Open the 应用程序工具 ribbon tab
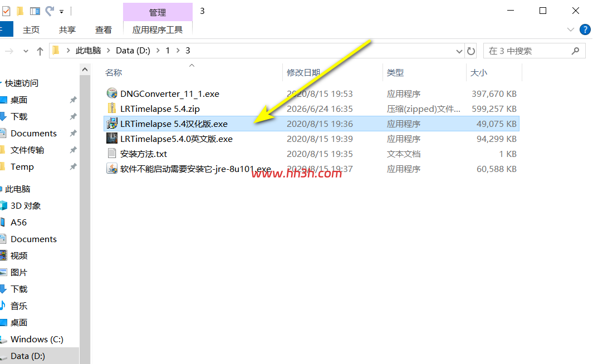Image resolution: width=593 pixels, height=364 pixels. [x=158, y=30]
